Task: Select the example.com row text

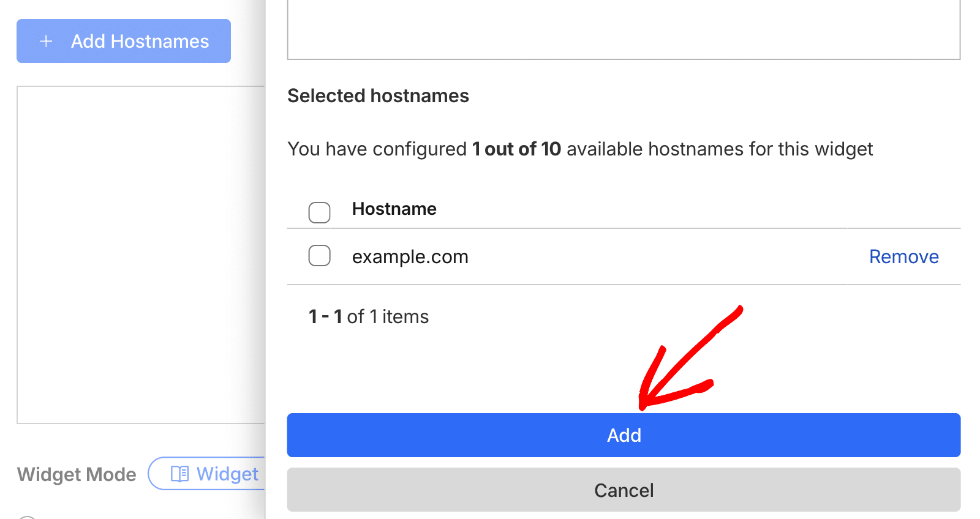Action: point(410,256)
